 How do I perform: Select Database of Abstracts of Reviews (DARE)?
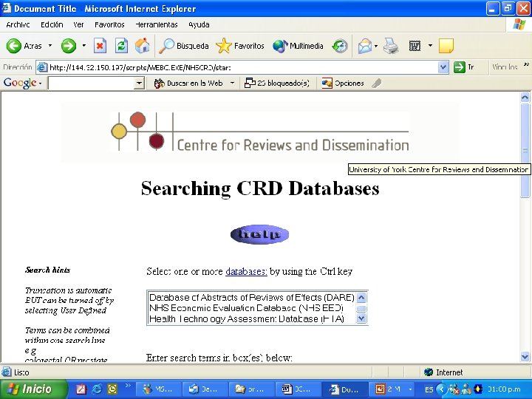click(252, 298)
